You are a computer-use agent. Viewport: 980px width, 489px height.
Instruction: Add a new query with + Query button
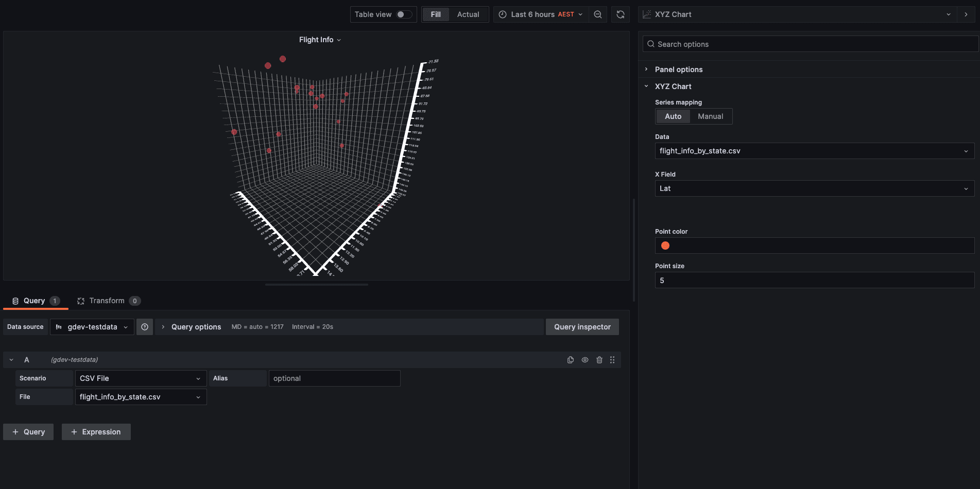[28, 432]
